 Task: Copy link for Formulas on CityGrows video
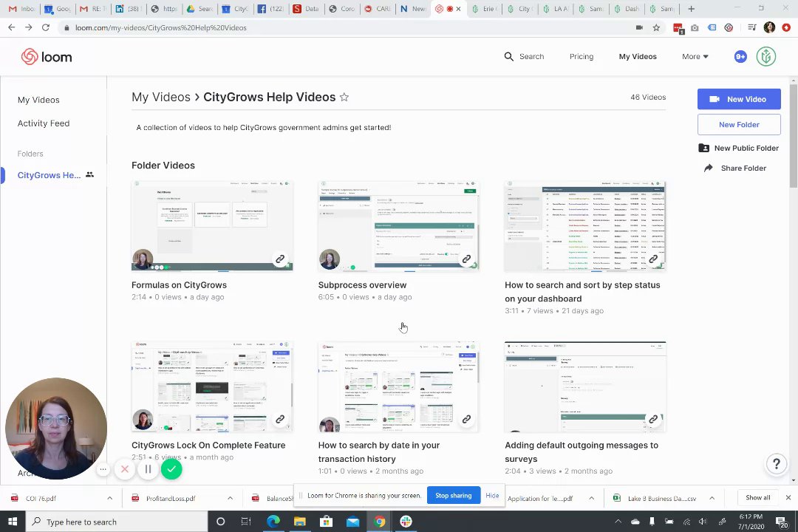(280, 259)
